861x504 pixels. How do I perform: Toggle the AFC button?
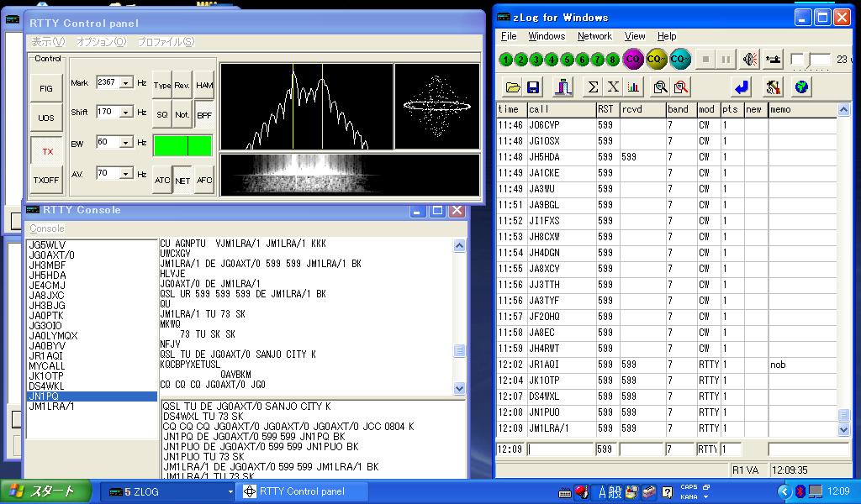204,180
